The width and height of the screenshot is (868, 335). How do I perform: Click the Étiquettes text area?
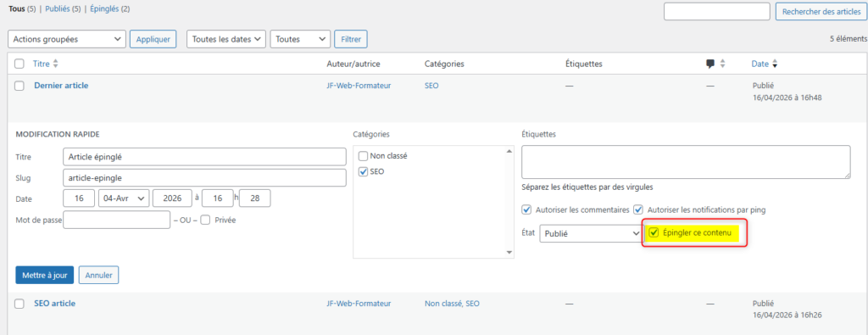click(686, 162)
